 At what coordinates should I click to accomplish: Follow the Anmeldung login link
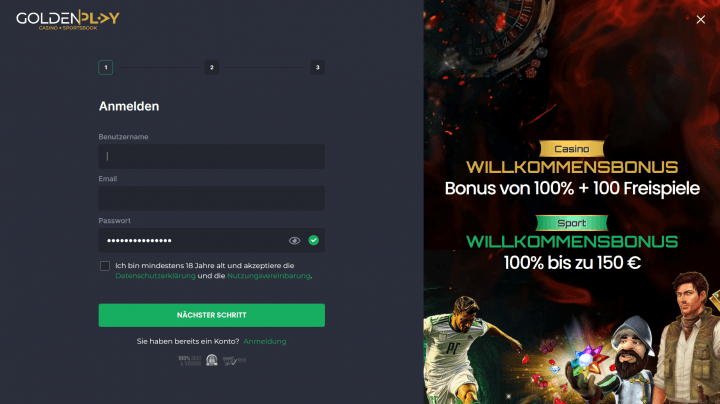coord(265,342)
